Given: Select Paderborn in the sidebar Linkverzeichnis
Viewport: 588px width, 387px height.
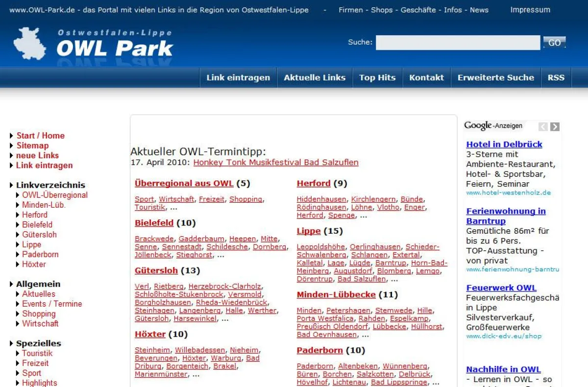Looking at the screenshot, I should 40,254.
